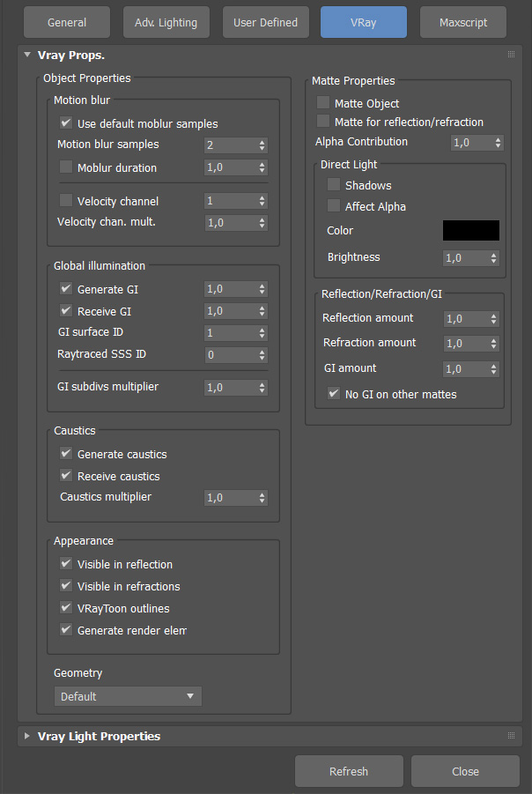Viewport: 532px width, 794px height.
Task: Open the Adv. Lighting tab
Action: pyautogui.click(x=166, y=22)
